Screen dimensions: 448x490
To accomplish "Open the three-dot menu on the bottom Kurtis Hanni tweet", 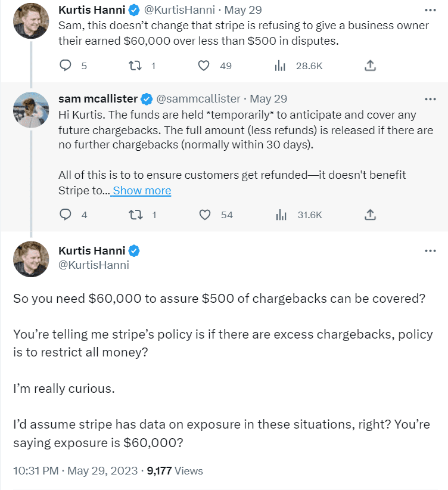I will (x=431, y=251).
